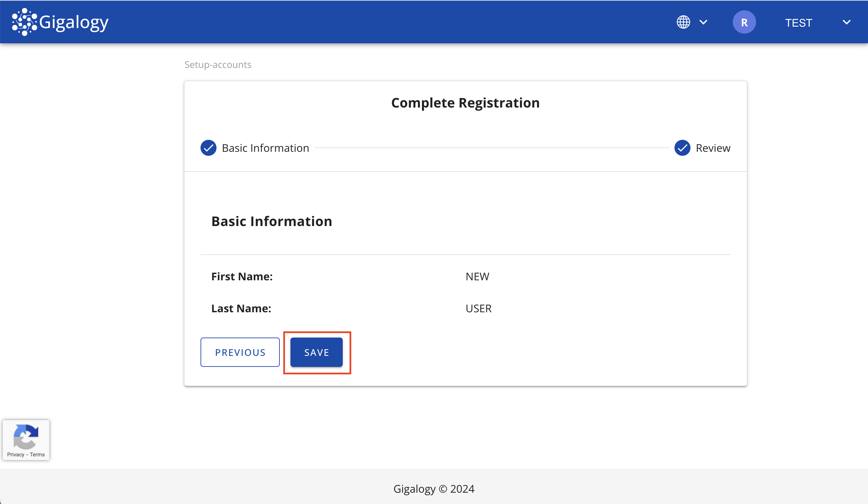Expand the dropdown next to the avatar
This screenshot has width=868, height=504.
pos(847,22)
